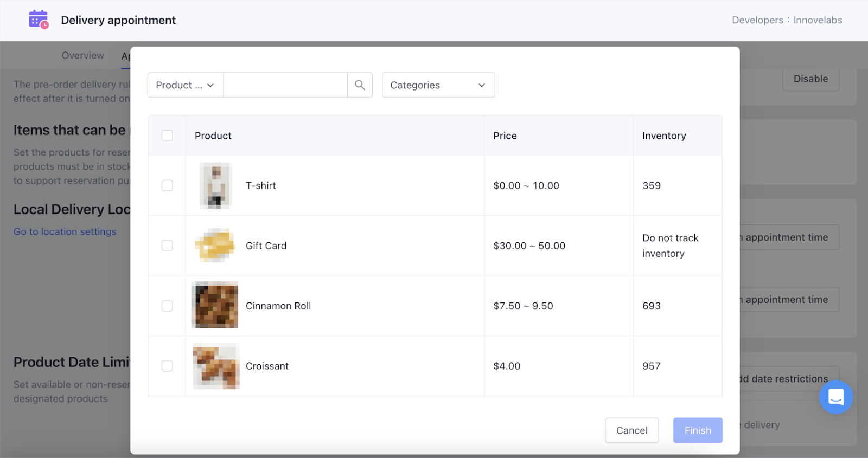Viewport: 868px width, 458px height.
Task: Open the Go to location settings link
Action: click(x=65, y=231)
